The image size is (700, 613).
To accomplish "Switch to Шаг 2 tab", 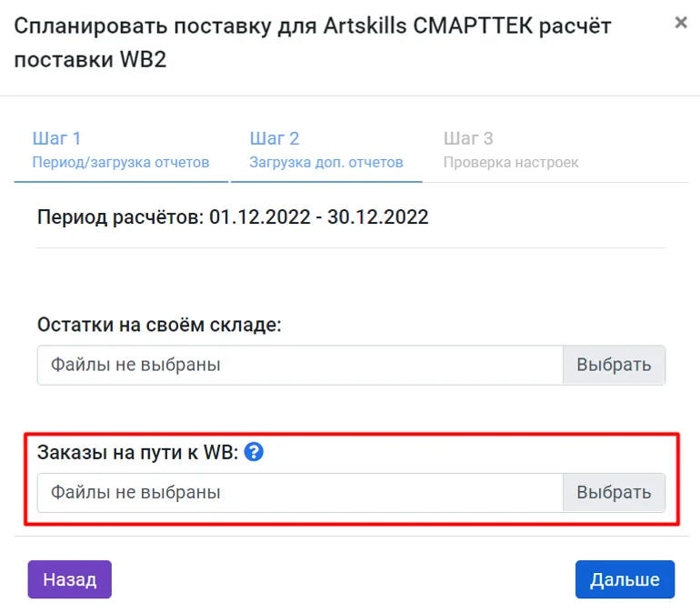I will coord(326,150).
